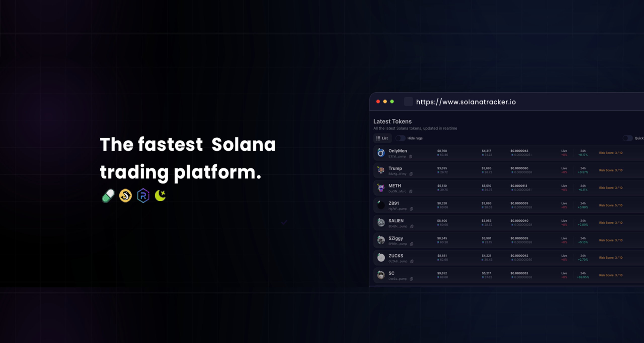Open the ZUCKS token name
Viewport: 644px width, 343px height.
[x=396, y=256]
